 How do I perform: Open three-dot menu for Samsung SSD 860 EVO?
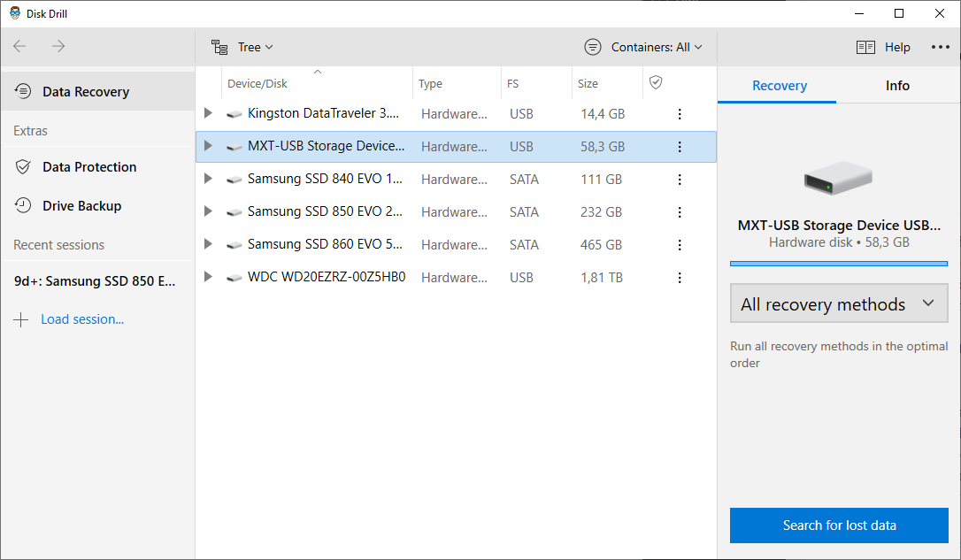(680, 245)
